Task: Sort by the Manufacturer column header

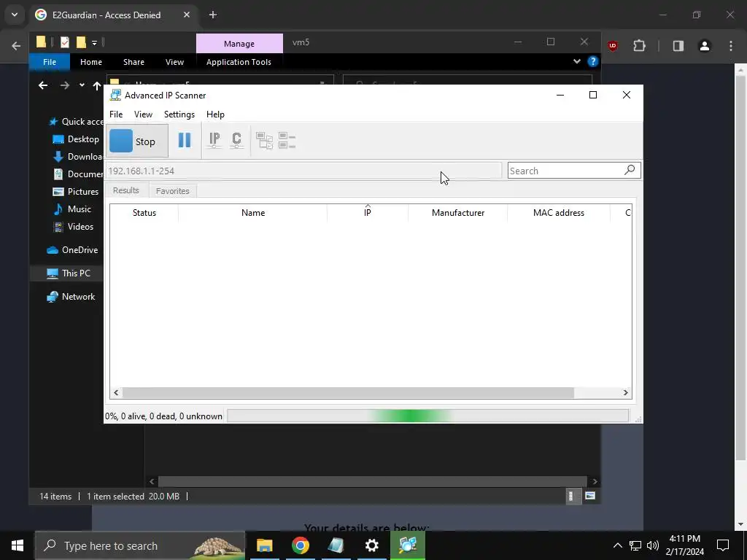Action: pos(458,213)
